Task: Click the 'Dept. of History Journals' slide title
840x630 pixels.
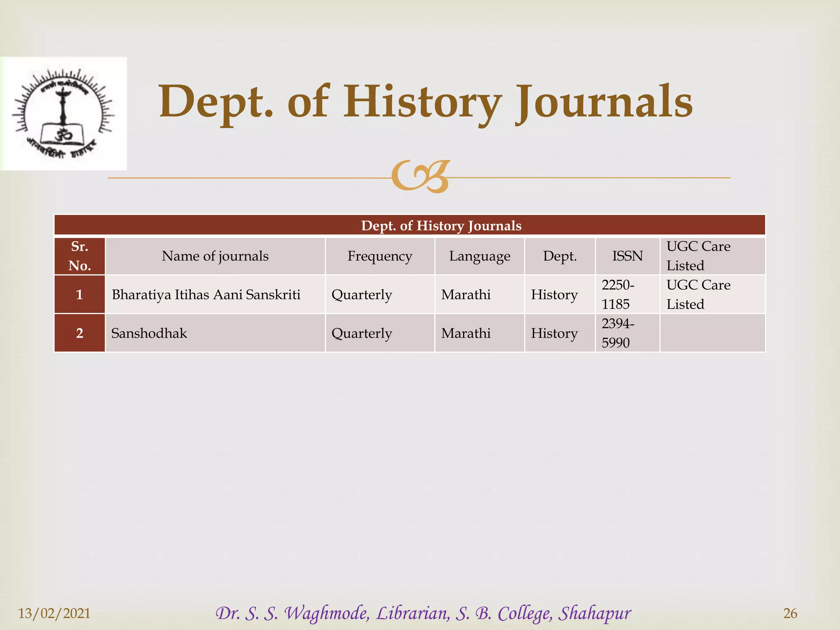Action: coord(425,102)
